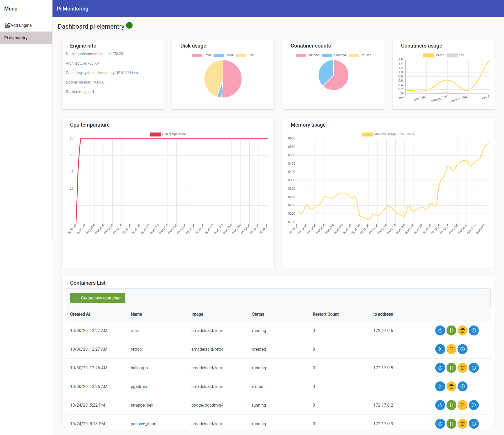The width and height of the screenshot is (504, 435).
Task: Toggle Paused legend in Conatiner counts
Action: pyautogui.click(x=360, y=55)
